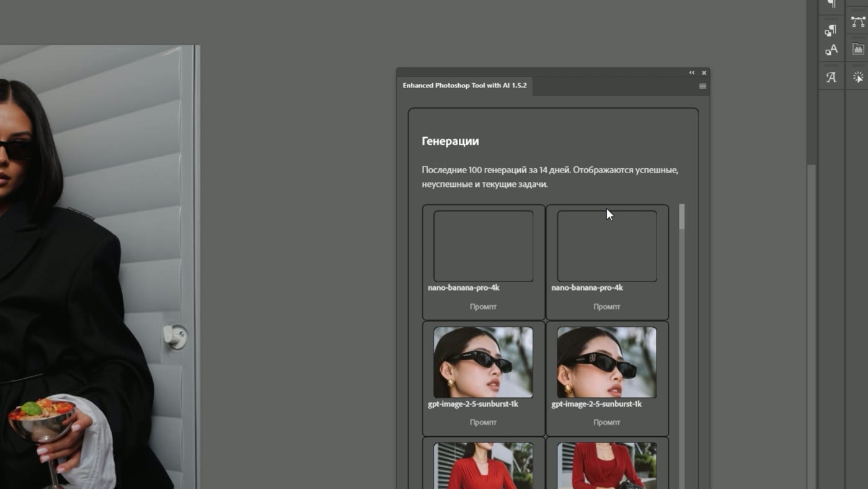Open the right red dress generation thumbnail
The width and height of the screenshot is (868, 489).
607,465
